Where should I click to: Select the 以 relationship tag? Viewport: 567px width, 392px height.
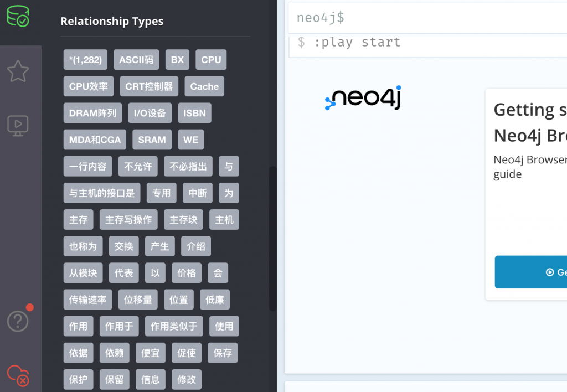pyautogui.click(x=155, y=272)
